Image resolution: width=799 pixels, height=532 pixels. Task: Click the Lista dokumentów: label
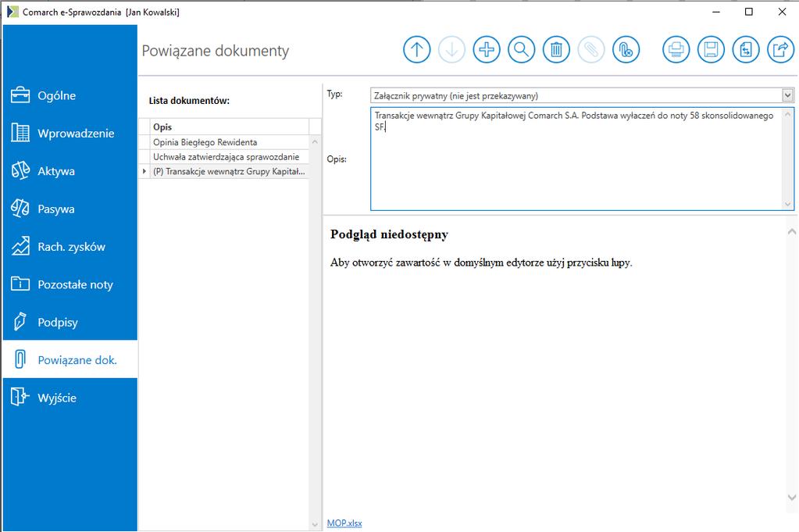click(189, 101)
